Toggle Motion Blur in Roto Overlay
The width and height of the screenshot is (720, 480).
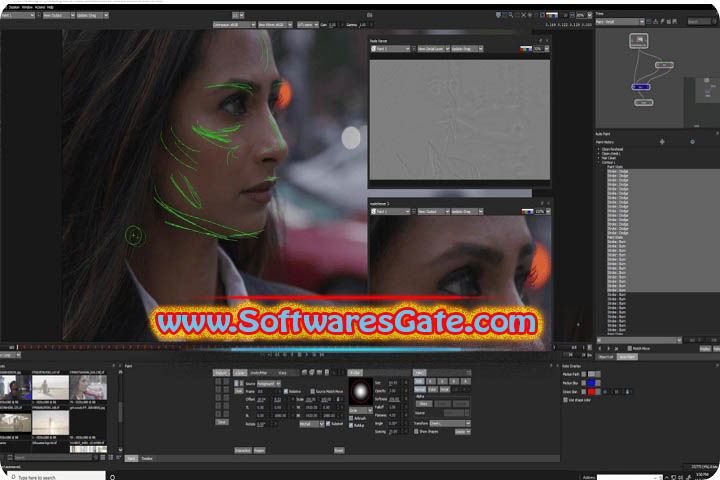coord(584,383)
